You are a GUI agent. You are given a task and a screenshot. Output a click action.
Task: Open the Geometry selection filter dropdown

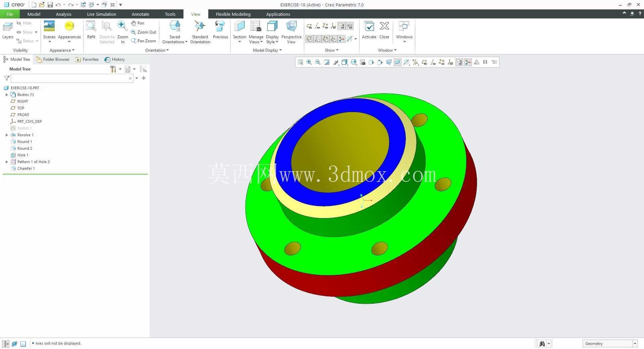[x=635, y=344]
